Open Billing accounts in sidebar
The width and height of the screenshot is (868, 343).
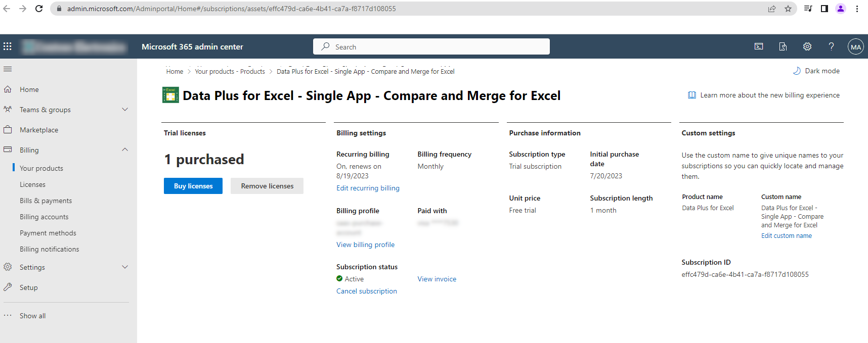44,217
